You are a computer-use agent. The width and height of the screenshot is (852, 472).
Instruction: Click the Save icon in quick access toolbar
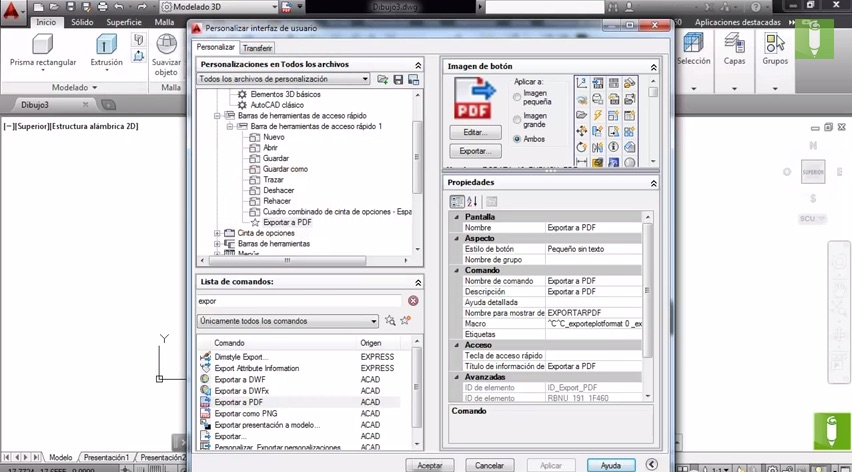70,7
